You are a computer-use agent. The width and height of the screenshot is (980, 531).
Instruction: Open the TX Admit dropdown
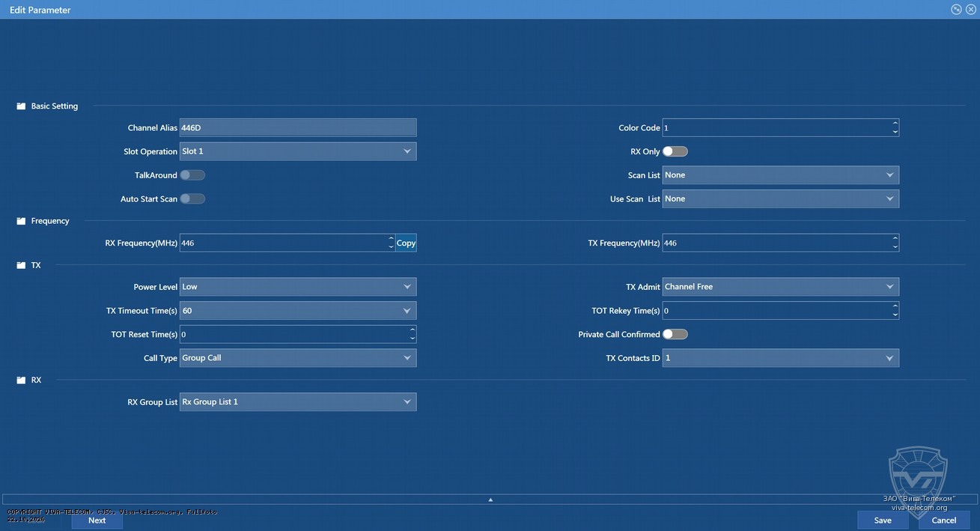coord(781,287)
